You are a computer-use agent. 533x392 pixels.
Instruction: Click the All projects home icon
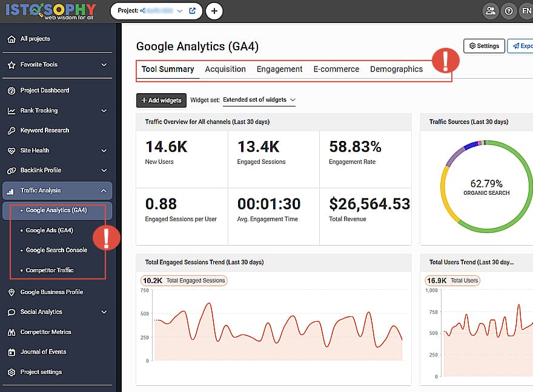pyautogui.click(x=11, y=39)
